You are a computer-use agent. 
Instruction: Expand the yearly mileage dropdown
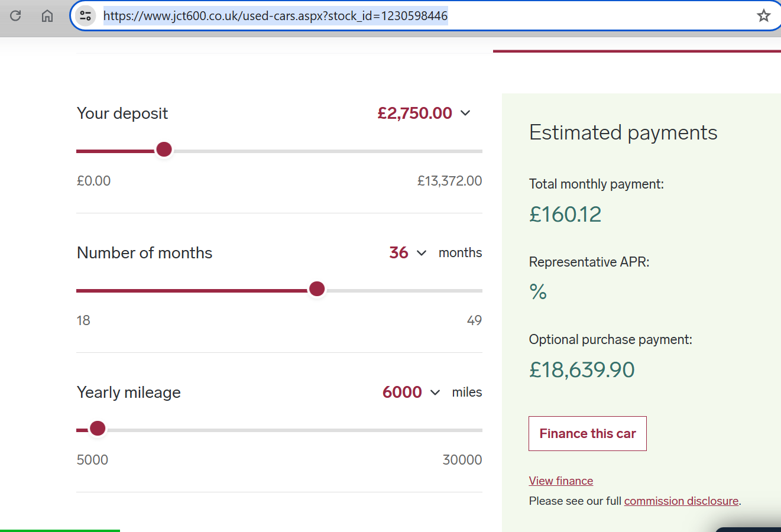[x=435, y=392]
